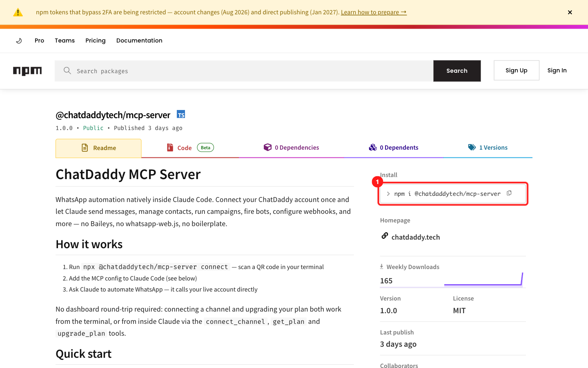Click the connect_channel inline code
Image resolution: width=588 pixels, height=368 pixels.
click(x=236, y=321)
